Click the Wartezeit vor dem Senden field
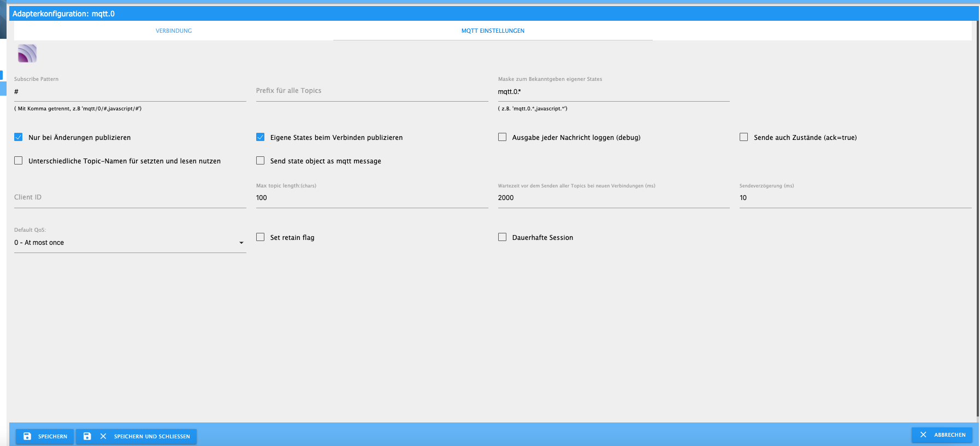This screenshot has width=980, height=446. tap(613, 198)
